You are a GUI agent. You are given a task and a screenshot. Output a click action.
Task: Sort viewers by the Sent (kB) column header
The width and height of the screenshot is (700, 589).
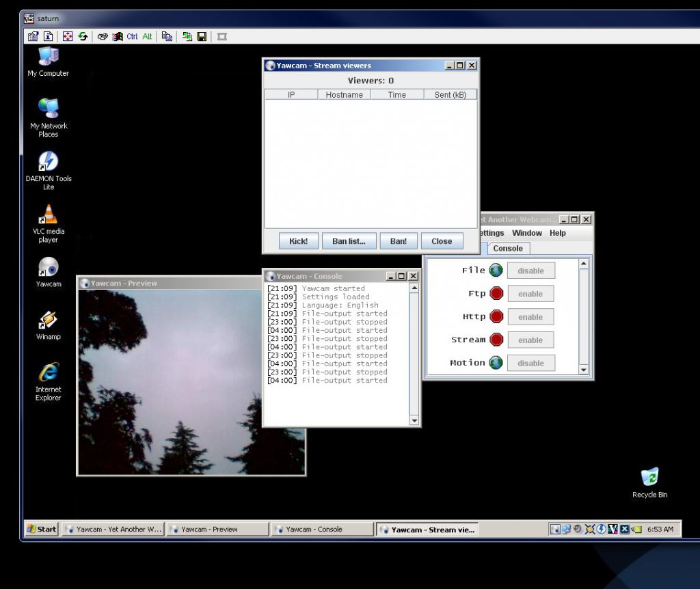pos(450,94)
